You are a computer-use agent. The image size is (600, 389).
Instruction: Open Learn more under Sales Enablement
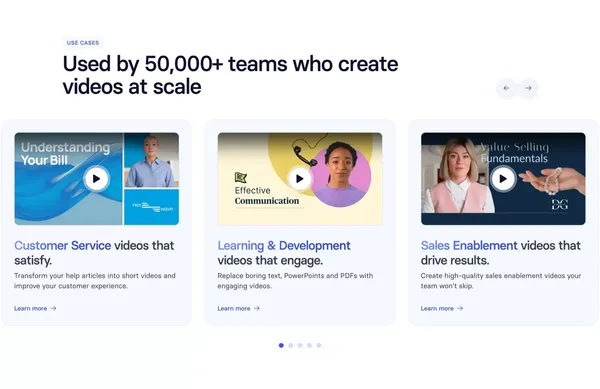click(x=442, y=308)
